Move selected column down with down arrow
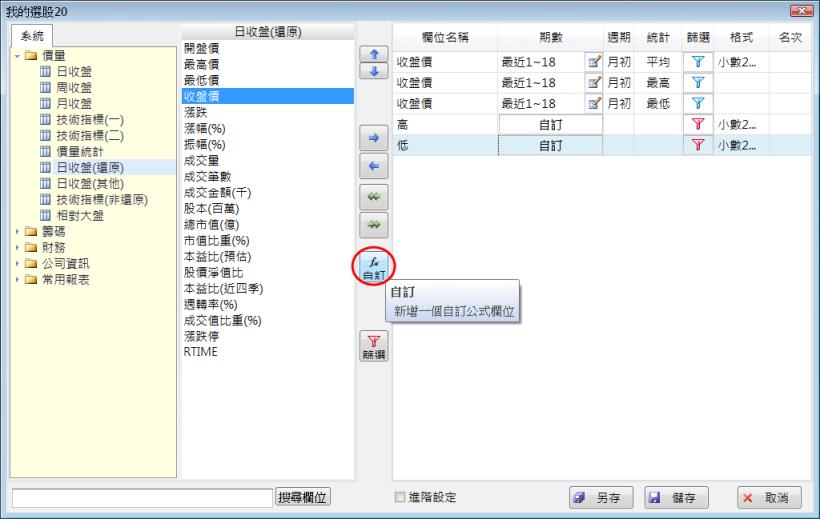820x519 pixels. [x=374, y=71]
